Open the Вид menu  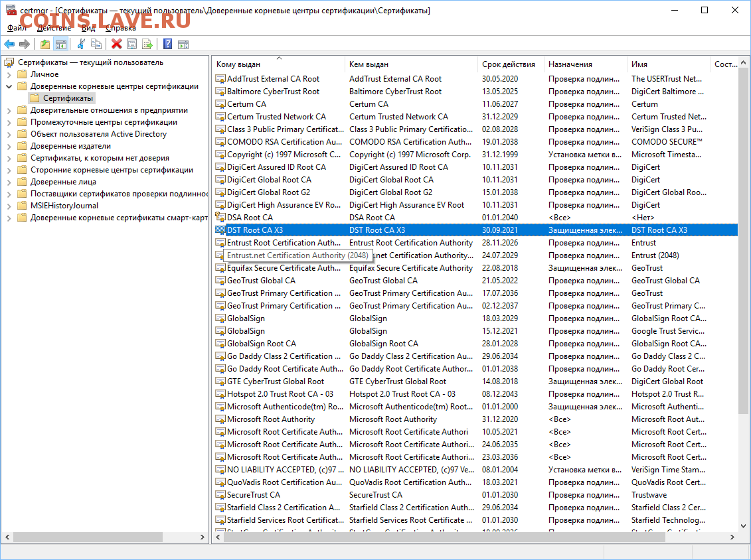pyautogui.click(x=88, y=29)
